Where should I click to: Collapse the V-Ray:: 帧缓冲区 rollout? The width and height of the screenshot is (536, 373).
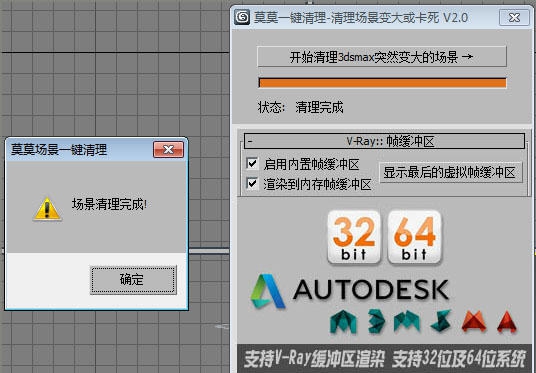point(384,141)
